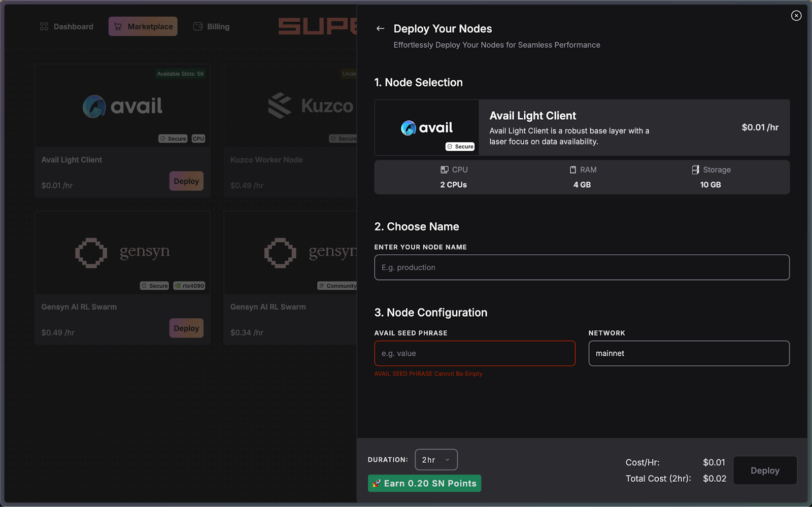Screen dimensions: 812x507
Task: Click the Gensyn logo on the $0.34/hr card
Action: [x=311, y=252]
